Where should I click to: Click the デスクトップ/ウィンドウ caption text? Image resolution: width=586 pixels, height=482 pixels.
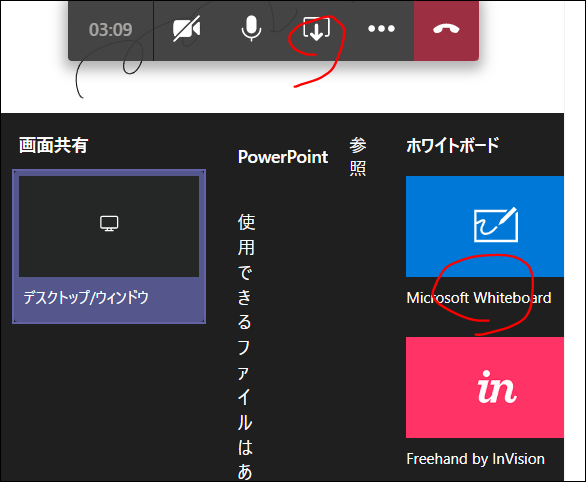[86, 298]
